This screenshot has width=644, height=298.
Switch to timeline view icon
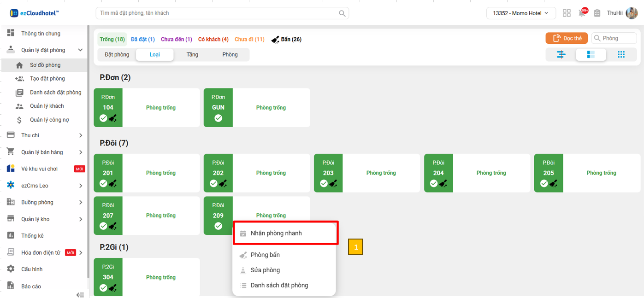tap(561, 54)
